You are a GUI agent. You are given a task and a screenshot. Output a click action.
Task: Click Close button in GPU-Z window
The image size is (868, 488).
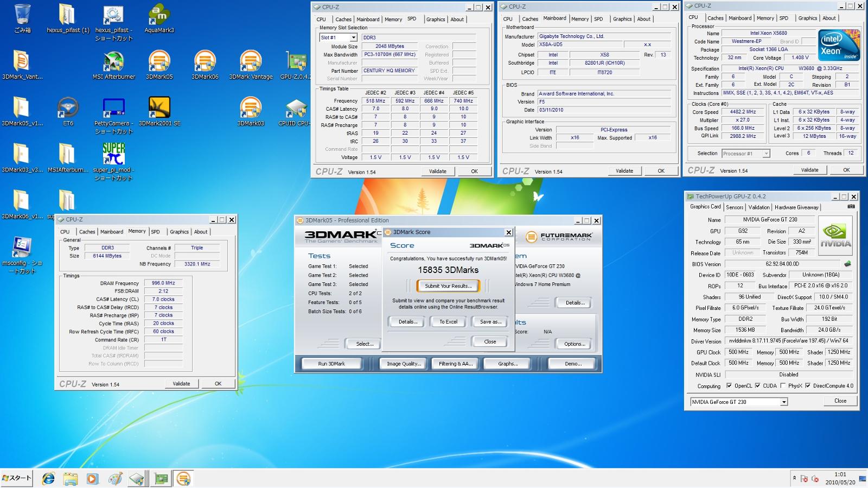click(x=840, y=401)
